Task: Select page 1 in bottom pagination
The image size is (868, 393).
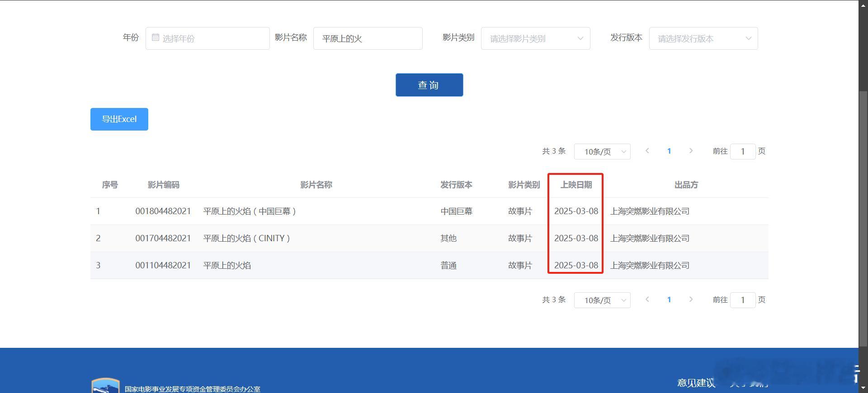Action: point(669,300)
